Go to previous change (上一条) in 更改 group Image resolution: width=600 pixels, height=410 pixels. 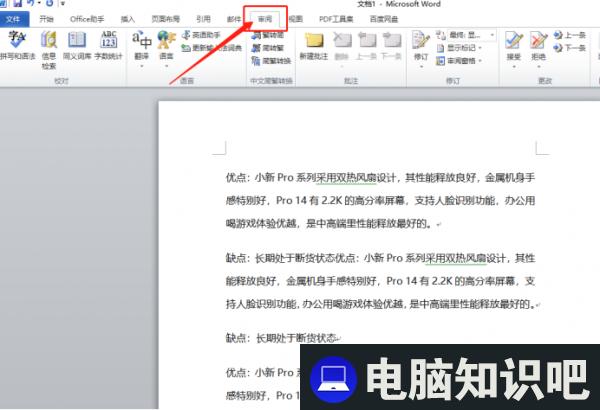click(569, 35)
